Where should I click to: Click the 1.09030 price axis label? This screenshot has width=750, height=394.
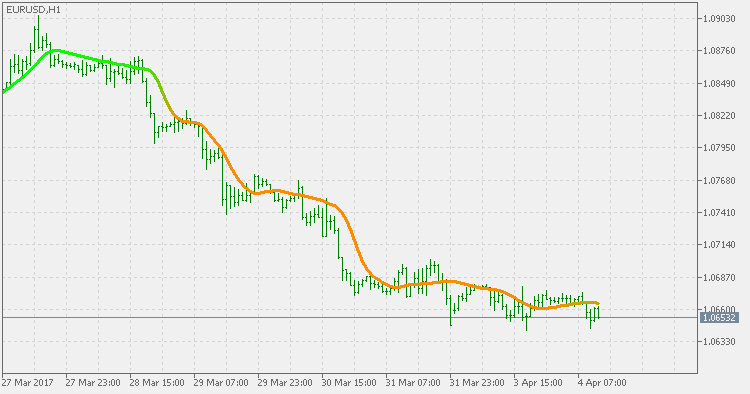(719, 19)
